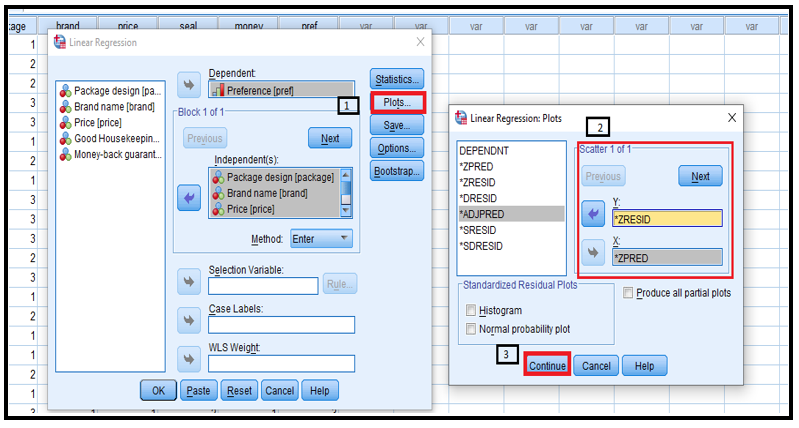This screenshot has width=799, height=428.
Task: Click the brand column header
Action: 68,27
